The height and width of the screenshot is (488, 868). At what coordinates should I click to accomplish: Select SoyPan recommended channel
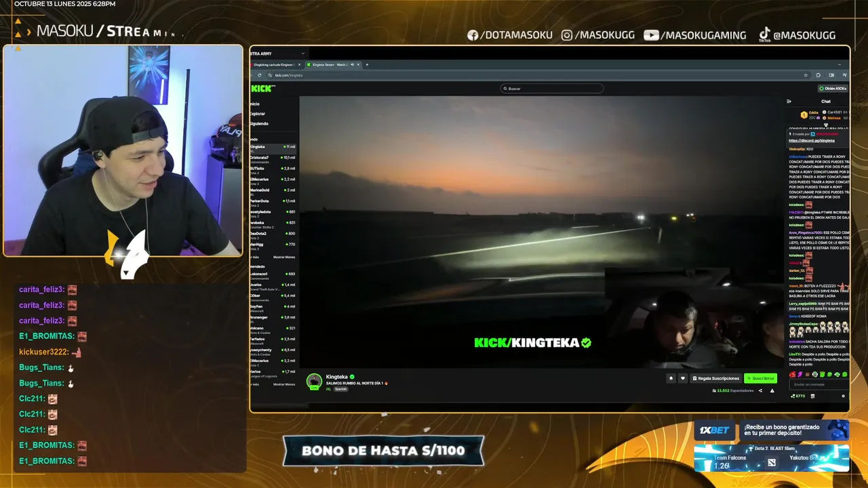(x=273, y=308)
